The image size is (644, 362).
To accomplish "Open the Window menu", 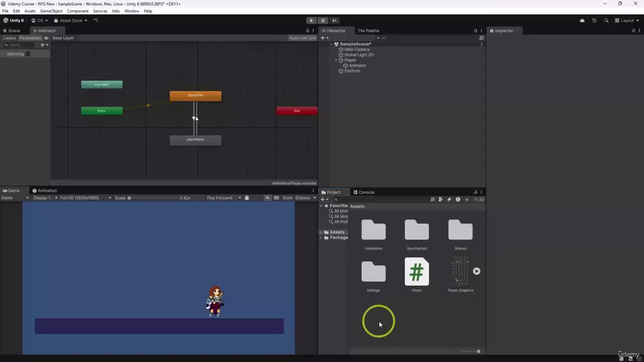I will [132, 11].
